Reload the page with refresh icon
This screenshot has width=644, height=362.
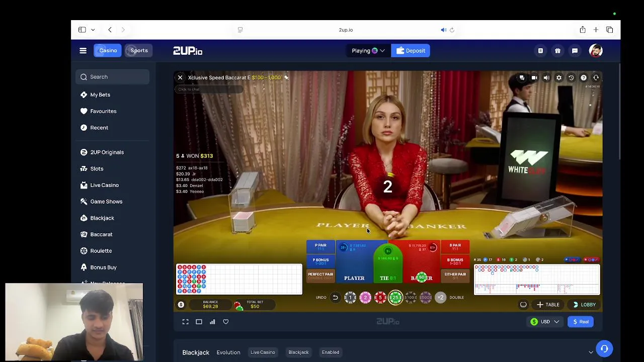(x=452, y=30)
